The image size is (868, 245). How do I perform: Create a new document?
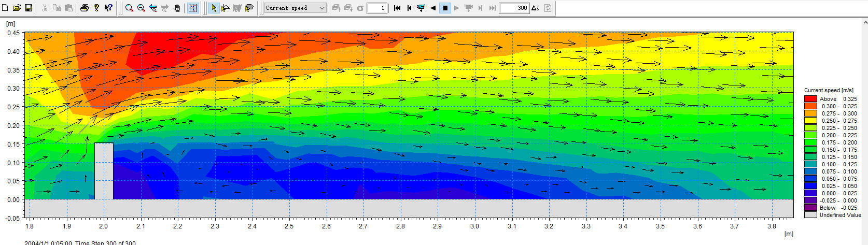pyautogui.click(x=5, y=8)
